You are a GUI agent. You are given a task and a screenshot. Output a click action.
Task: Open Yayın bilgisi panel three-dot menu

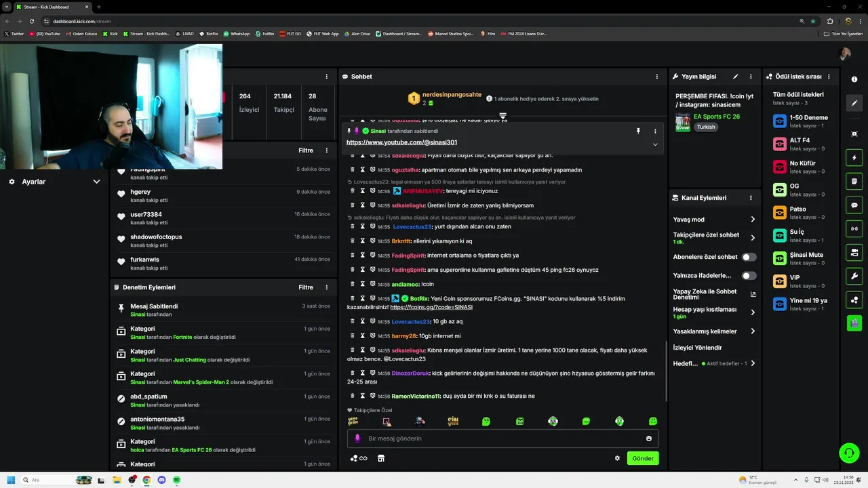[x=752, y=77]
